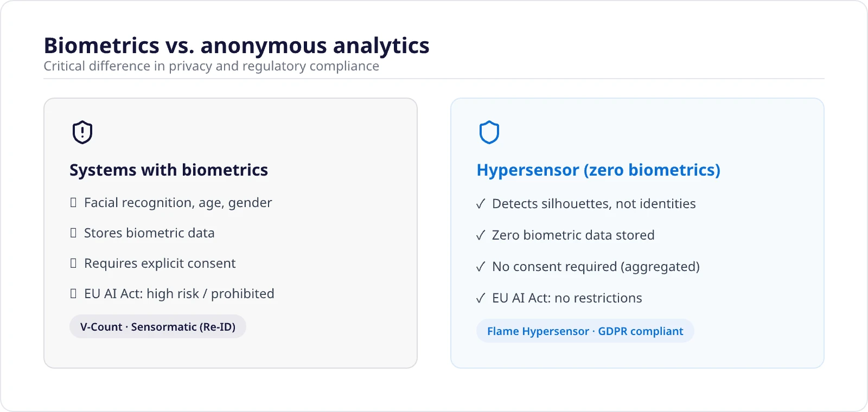The image size is (868, 412).
Task: Click the bullet glyph beside EU AI Act: high risk
Action: tap(73, 294)
